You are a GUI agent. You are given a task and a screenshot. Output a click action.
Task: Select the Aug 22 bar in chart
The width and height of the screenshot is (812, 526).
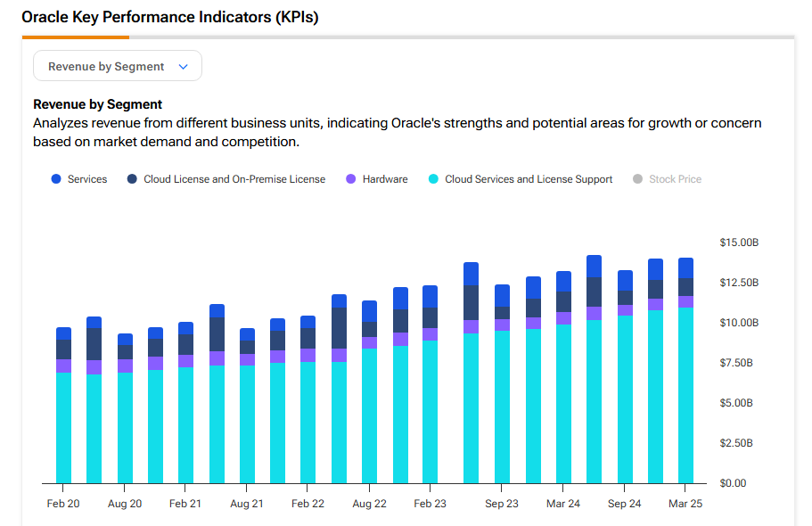coord(369,391)
